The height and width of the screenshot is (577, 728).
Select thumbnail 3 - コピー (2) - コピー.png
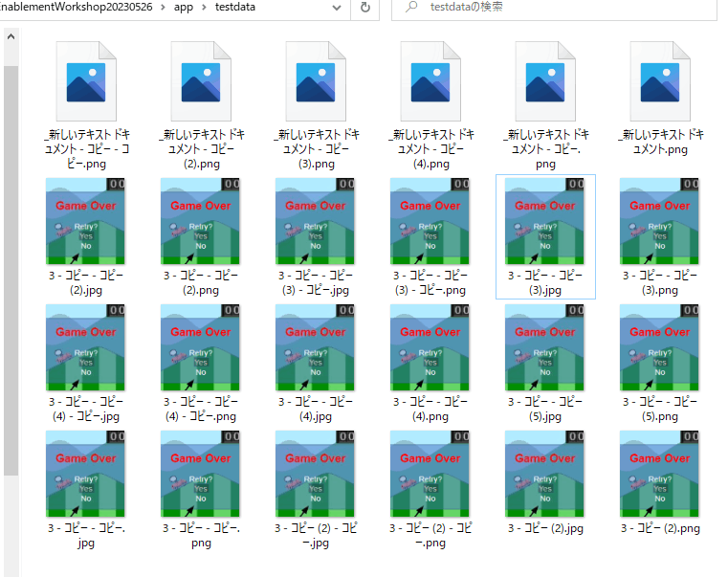[x=430, y=474]
